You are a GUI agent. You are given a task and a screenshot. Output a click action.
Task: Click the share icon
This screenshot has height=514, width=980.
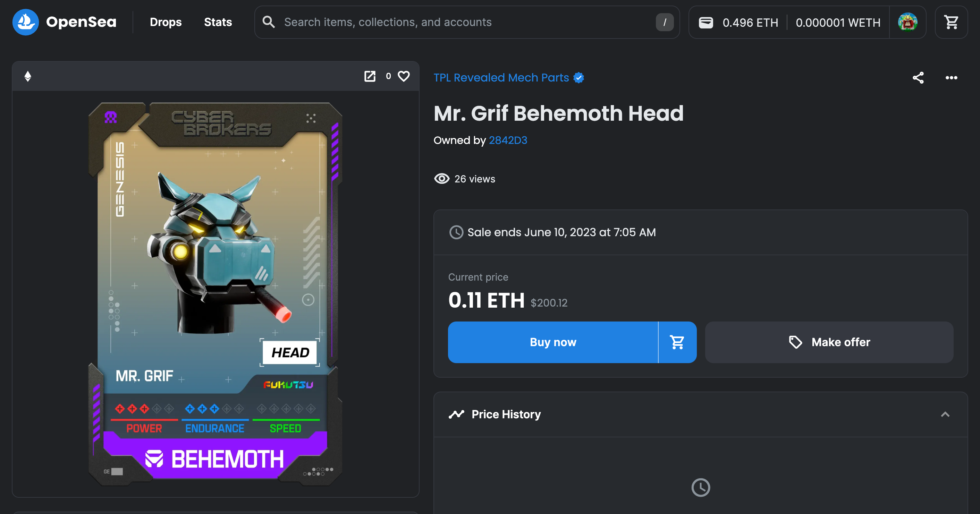click(918, 78)
